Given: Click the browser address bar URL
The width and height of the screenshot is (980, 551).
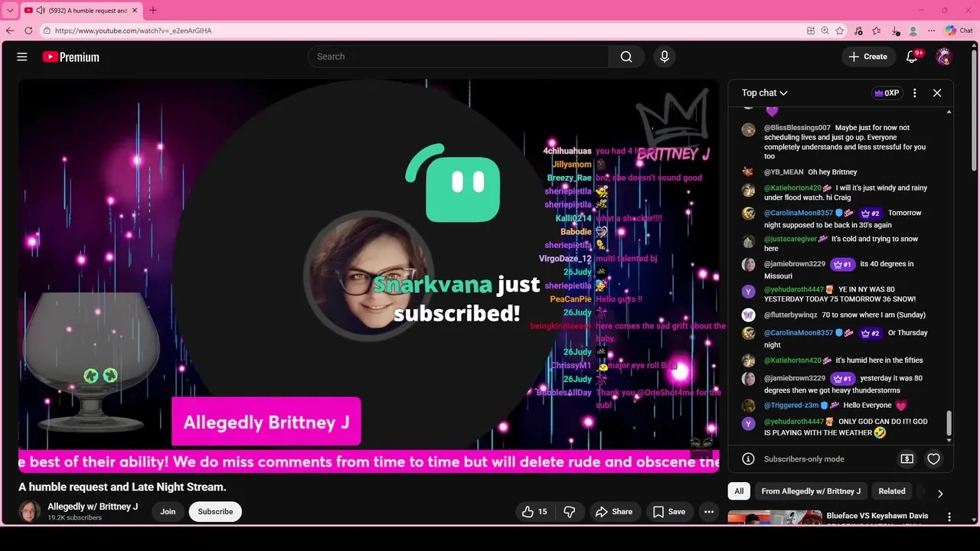Looking at the screenshot, I should 133,31.
